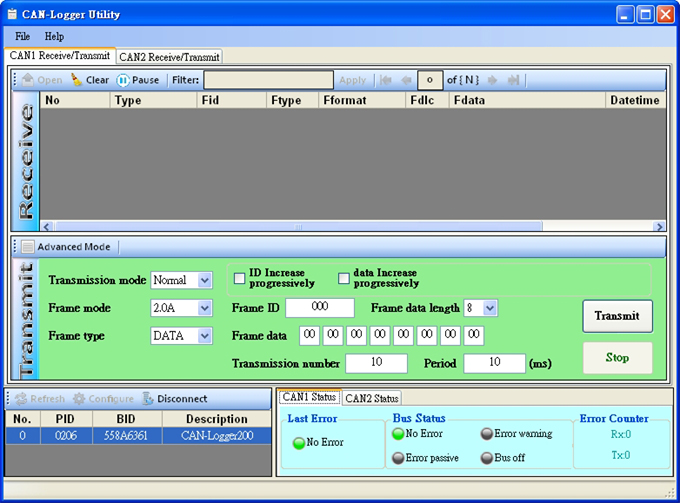Expand the Frame mode dropdown
This screenshot has height=503, width=680.
pos(204,308)
